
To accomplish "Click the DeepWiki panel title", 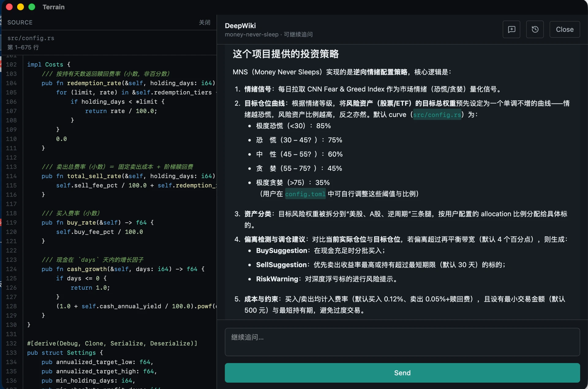I will 240,26.
